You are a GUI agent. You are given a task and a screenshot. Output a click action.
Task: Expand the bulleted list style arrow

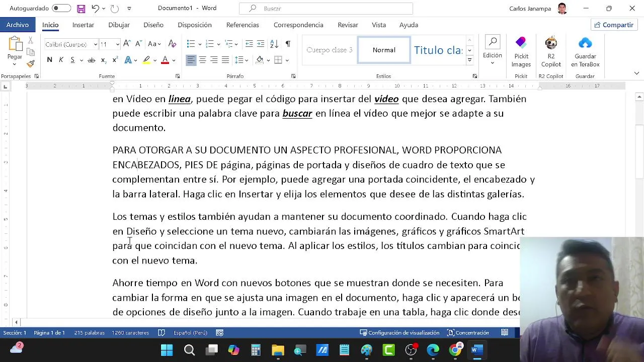click(199, 44)
